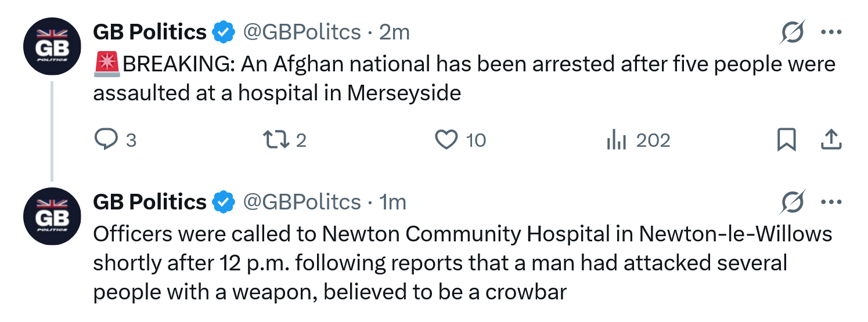This screenshot has width=868, height=322.
Task: Click verified badge on the second tweet
Action: [224, 202]
